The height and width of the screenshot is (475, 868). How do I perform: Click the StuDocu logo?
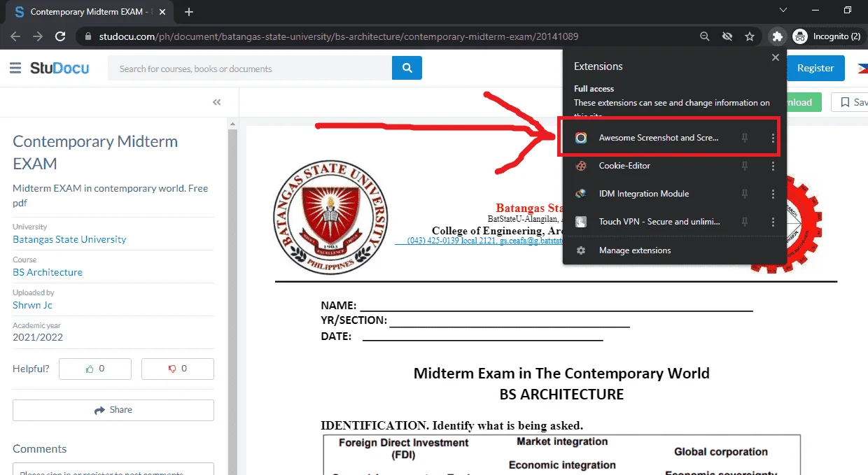[59, 68]
